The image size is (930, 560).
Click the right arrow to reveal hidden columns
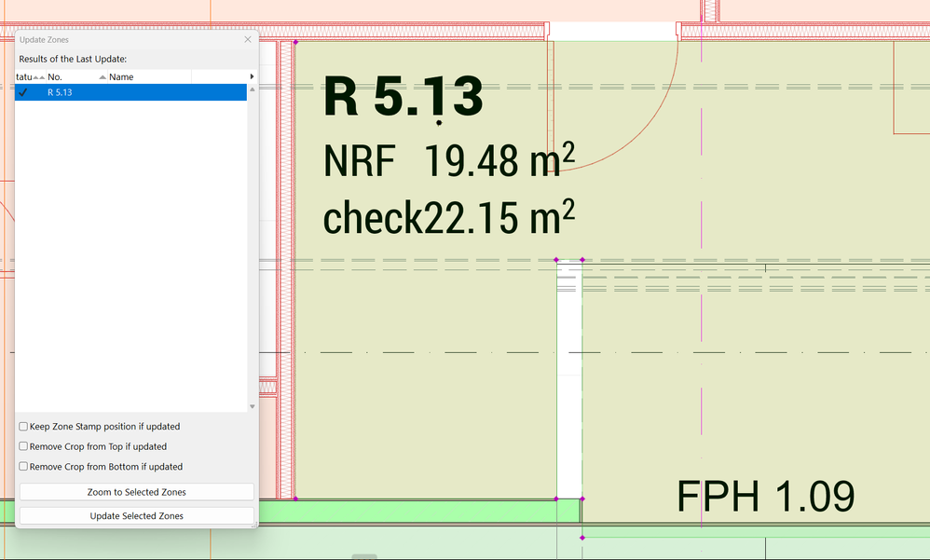[252, 75]
